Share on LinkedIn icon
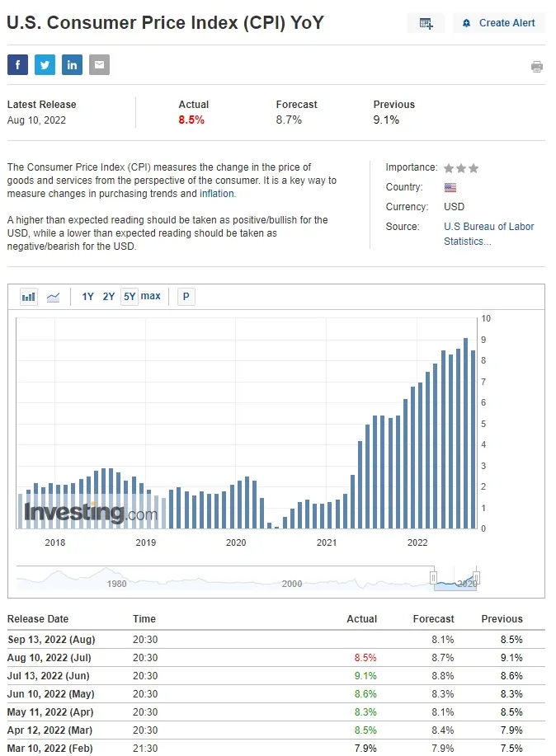Screen dimensions: 556x756 pos(72,65)
